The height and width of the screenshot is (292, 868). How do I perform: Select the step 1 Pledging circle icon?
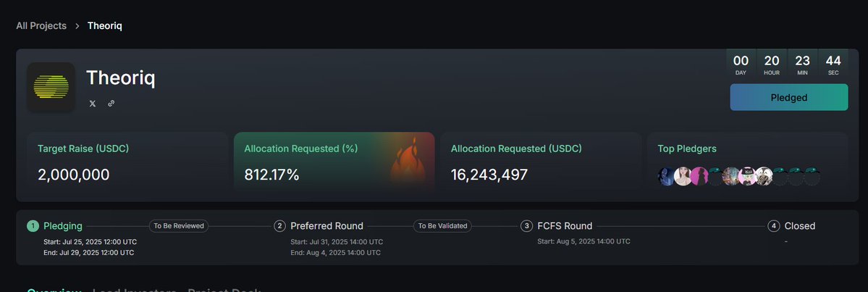click(33, 226)
